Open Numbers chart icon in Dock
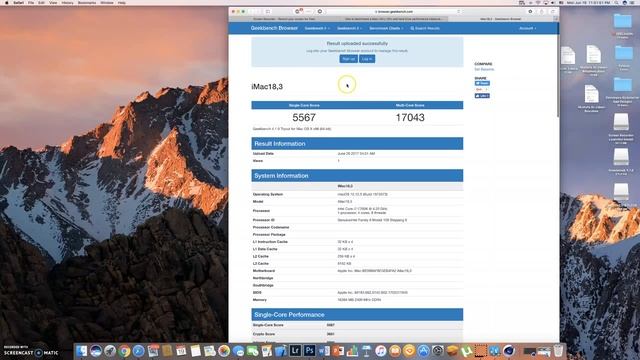Screen dimensions: 640x360 (x=352, y=351)
